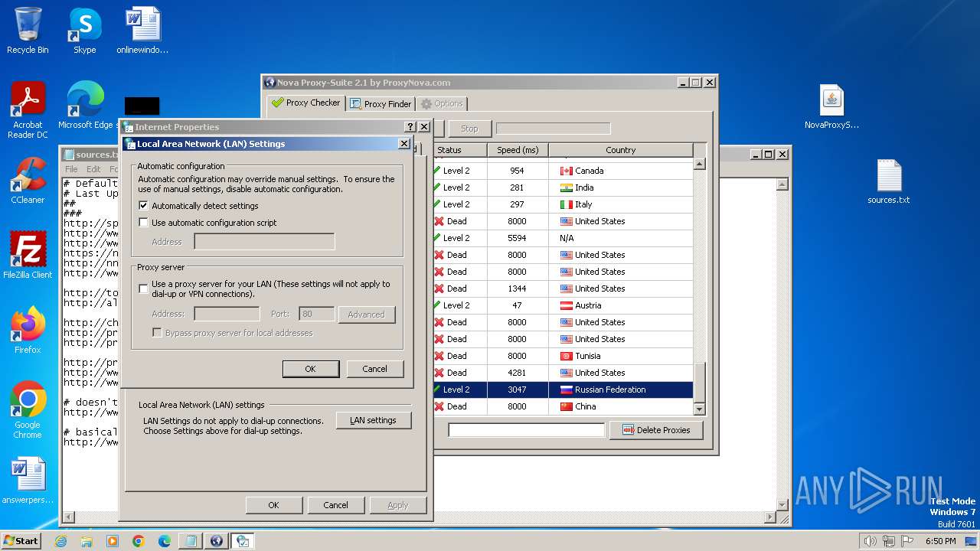Launch Edge from the taskbar
The width and height of the screenshot is (980, 551).
[x=165, y=541]
